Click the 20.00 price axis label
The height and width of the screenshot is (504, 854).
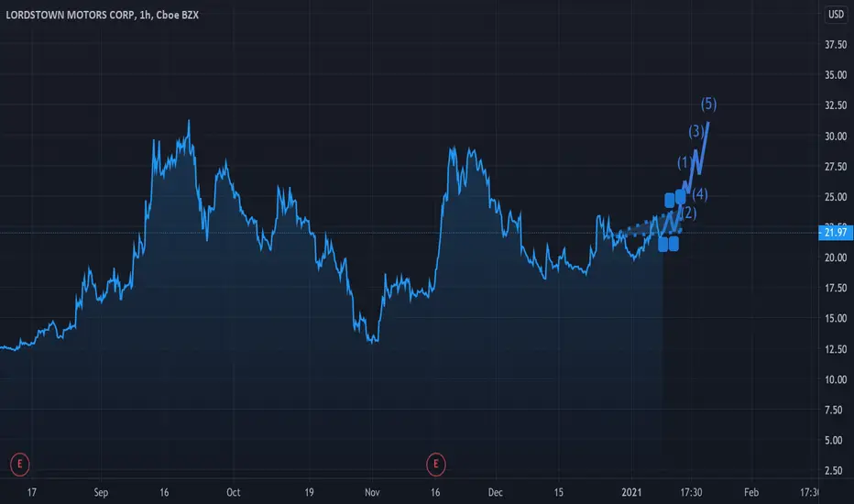click(x=836, y=257)
